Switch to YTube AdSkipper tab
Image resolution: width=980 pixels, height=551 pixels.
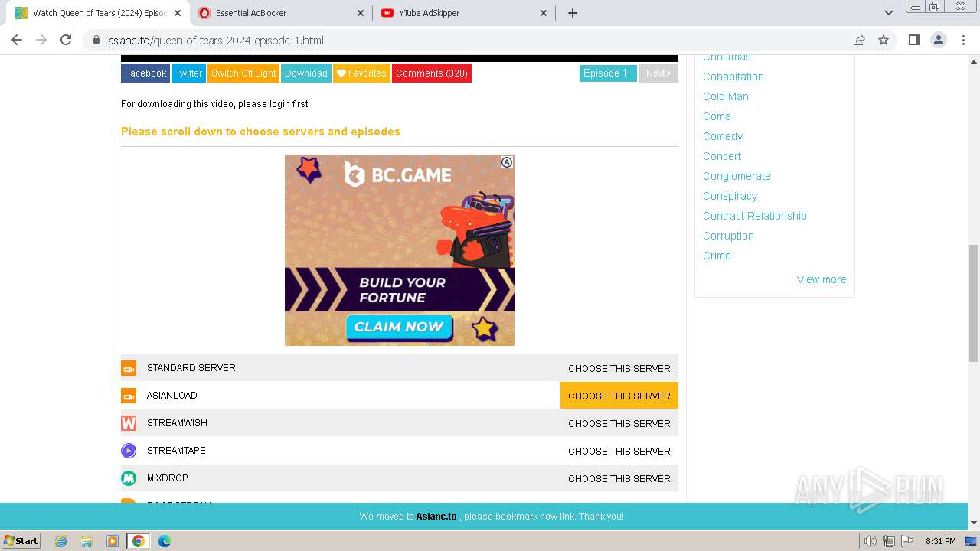tap(464, 13)
